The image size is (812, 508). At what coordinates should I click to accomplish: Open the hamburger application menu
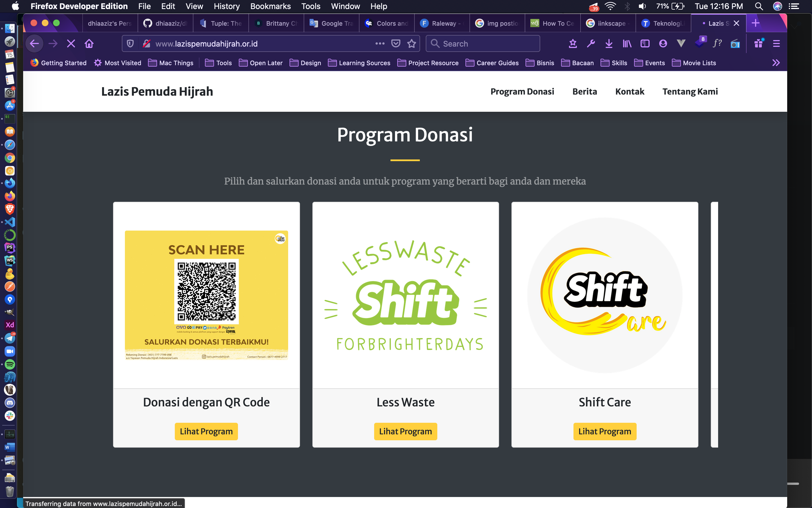pyautogui.click(x=776, y=44)
